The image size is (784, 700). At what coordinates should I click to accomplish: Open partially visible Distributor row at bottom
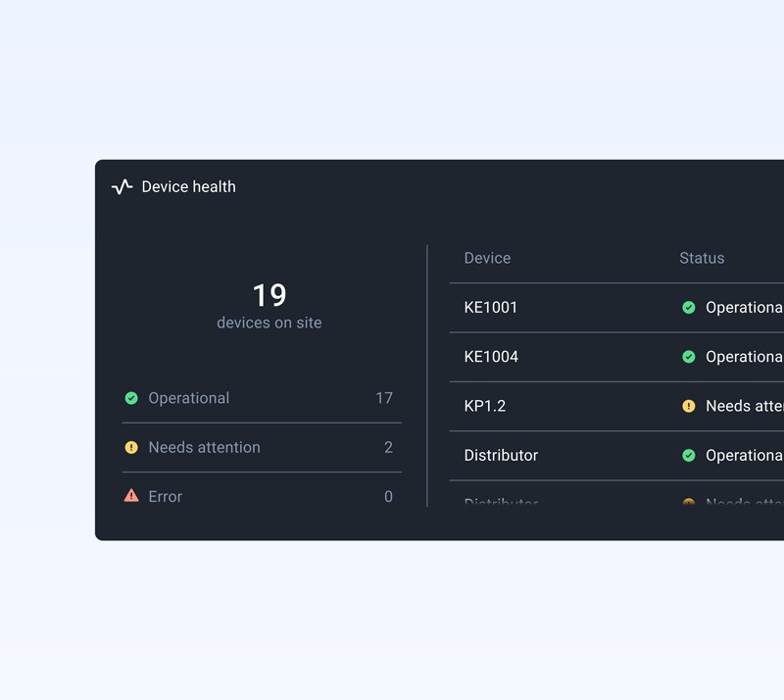(616, 495)
